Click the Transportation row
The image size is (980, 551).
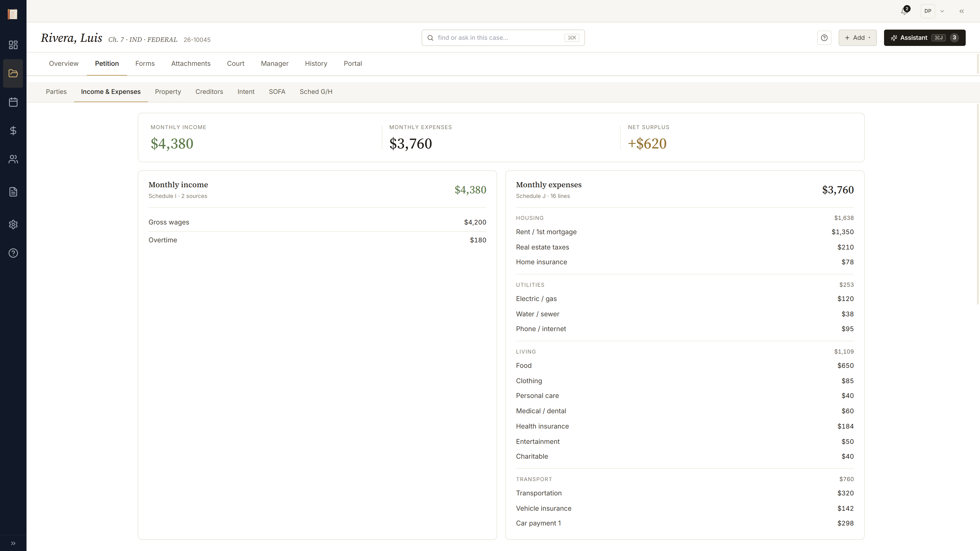point(684,493)
